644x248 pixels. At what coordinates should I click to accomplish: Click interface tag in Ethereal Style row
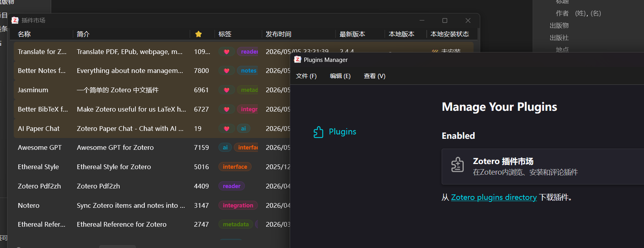point(235,167)
